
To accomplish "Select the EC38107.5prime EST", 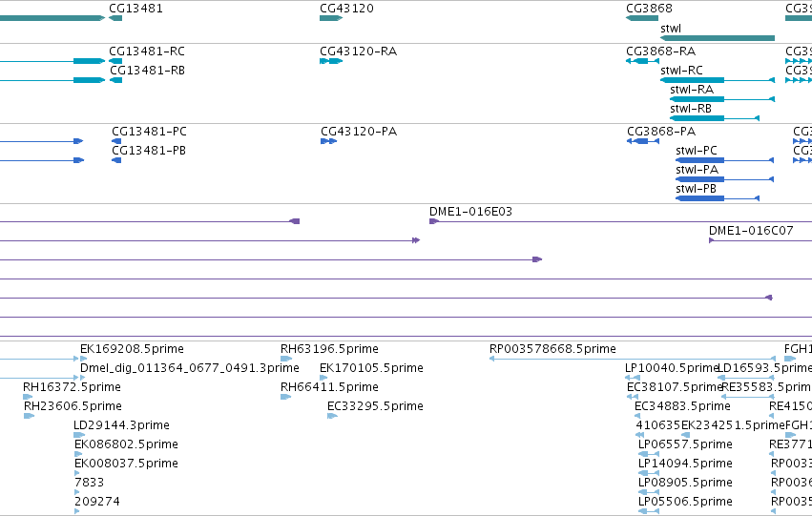I will (x=633, y=397).
